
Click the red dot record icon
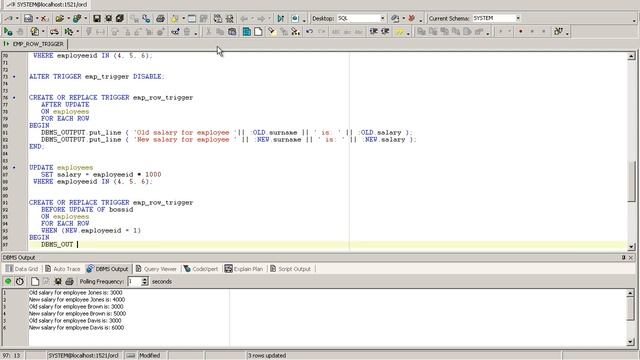click(520, 31)
